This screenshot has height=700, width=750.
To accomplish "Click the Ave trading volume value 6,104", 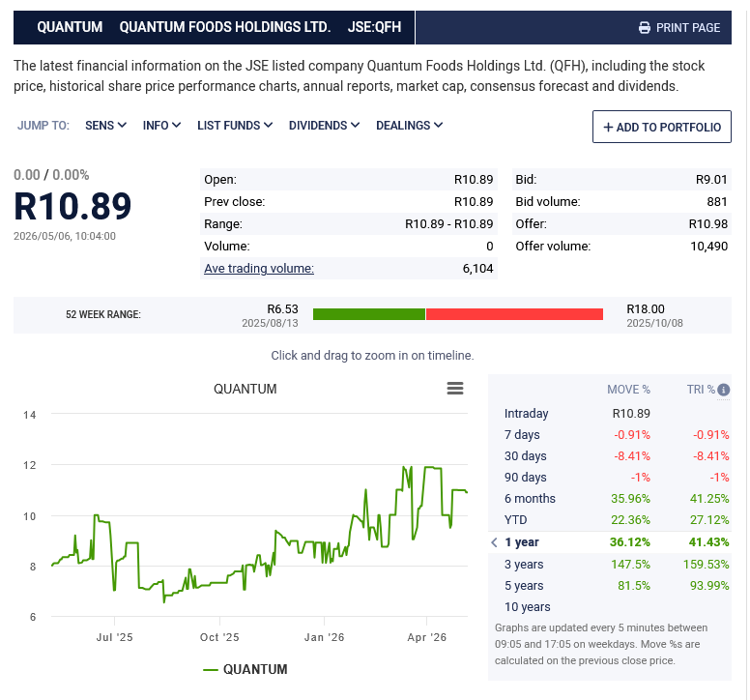I will (x=477, y=269).
